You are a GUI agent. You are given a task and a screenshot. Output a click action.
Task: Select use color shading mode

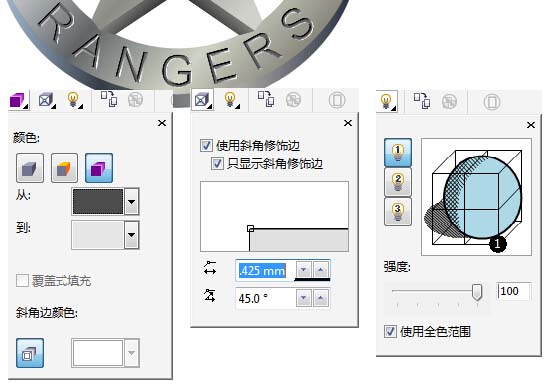tap(99, 168)
